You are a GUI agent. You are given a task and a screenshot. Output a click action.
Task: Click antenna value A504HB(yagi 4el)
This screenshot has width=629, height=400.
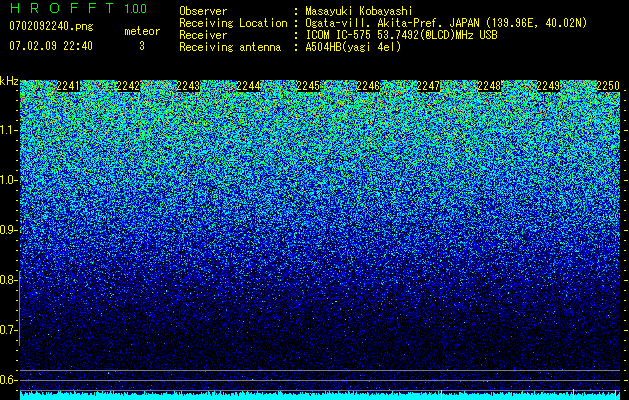click(x=353, y=47)
